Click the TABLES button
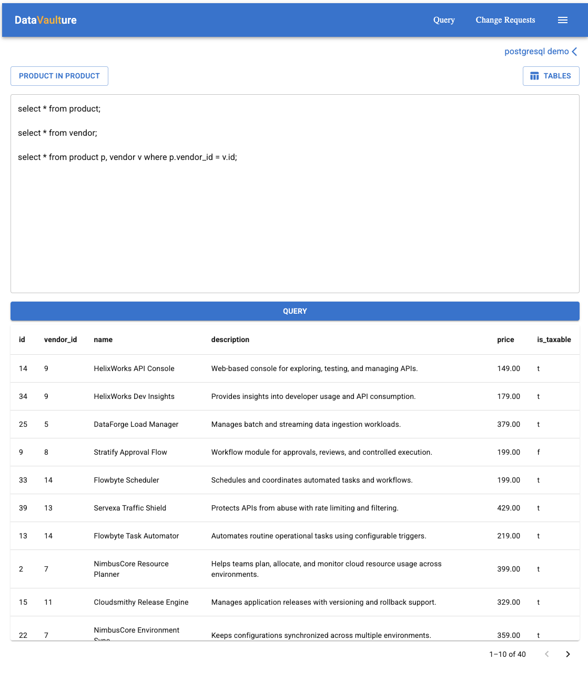This screenshot has height=700, width=588. coord(551,76)
